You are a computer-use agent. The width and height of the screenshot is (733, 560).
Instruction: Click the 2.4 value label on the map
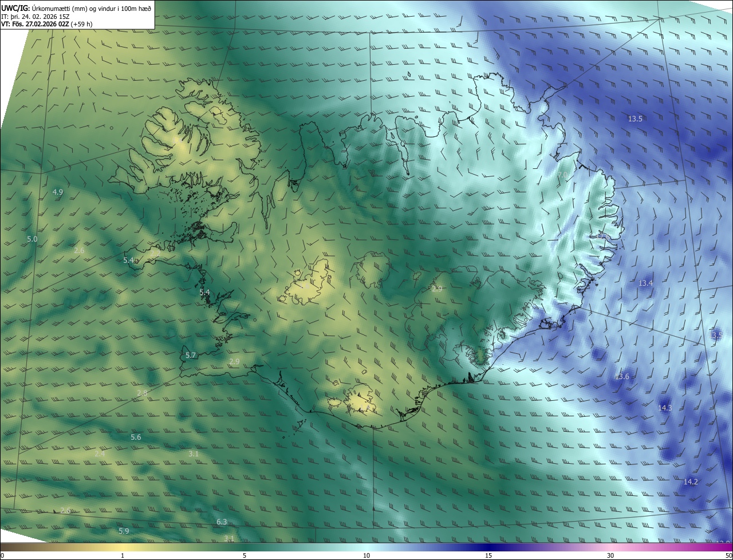pyautogui.click(x=100, y=453)
